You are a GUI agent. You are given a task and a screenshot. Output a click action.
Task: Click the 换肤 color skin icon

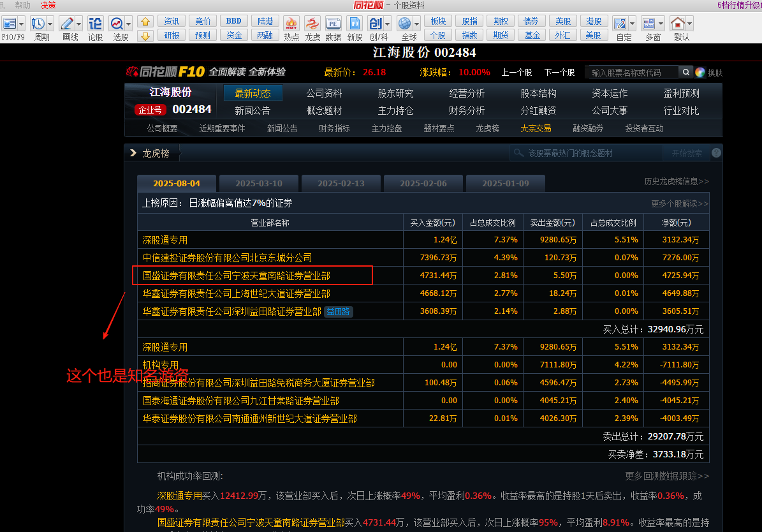700,73
